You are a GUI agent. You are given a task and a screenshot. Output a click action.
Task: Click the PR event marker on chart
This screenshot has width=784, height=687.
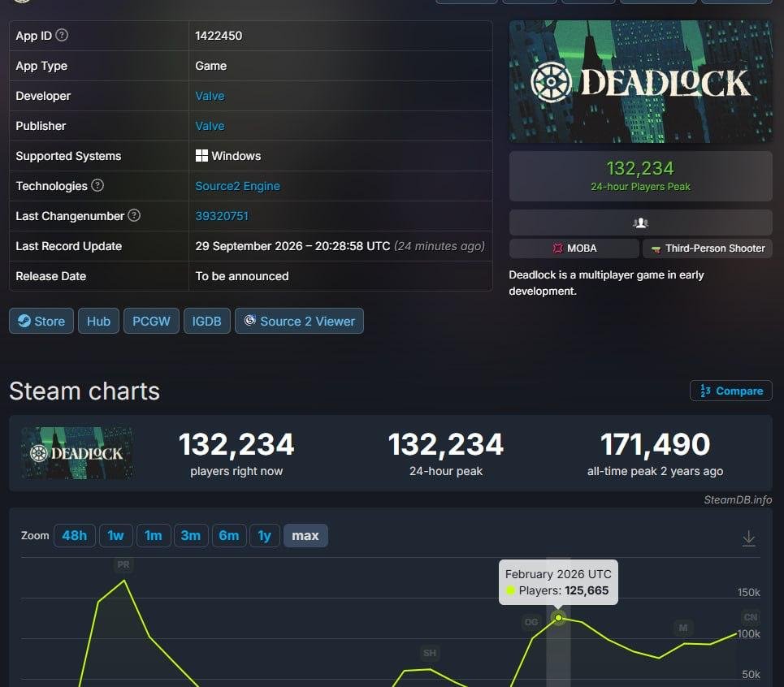pyautogui.click(x=123, y=564)
